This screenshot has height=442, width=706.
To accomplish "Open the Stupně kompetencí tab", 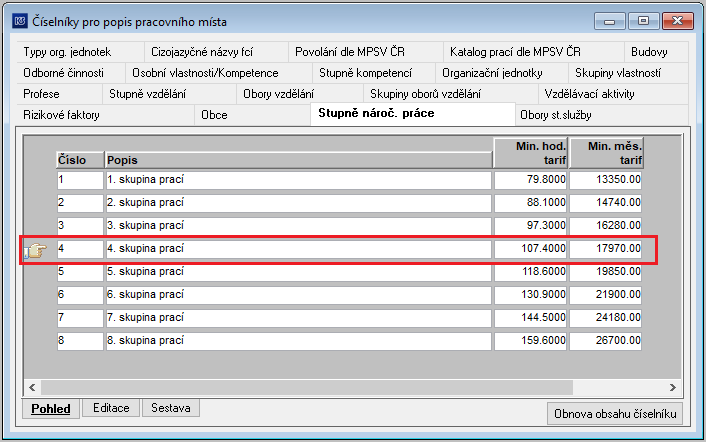I will [374, 73].
